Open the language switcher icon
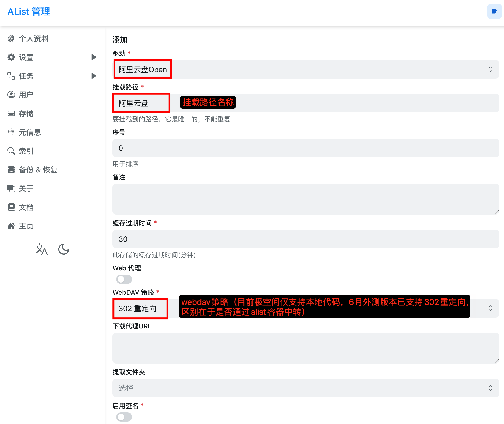 (x=41, y=249)
